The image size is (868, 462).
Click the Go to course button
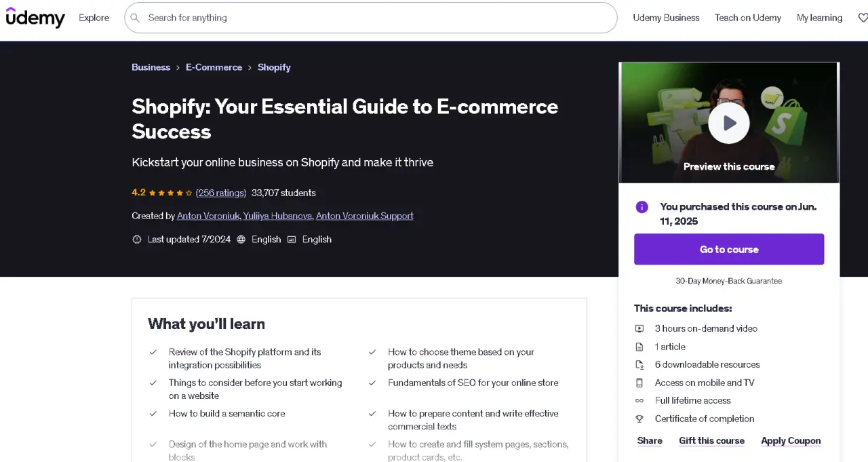729,249
